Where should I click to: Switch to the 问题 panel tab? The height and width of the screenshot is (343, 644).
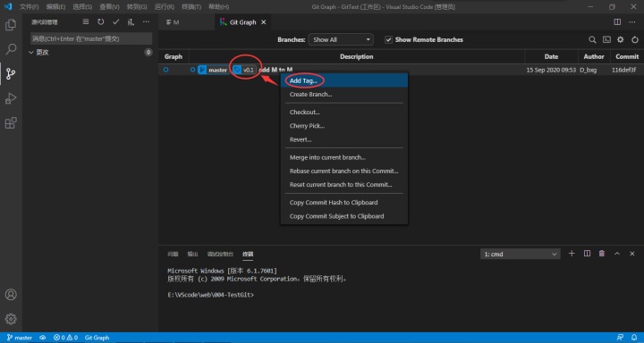point(173,254)
